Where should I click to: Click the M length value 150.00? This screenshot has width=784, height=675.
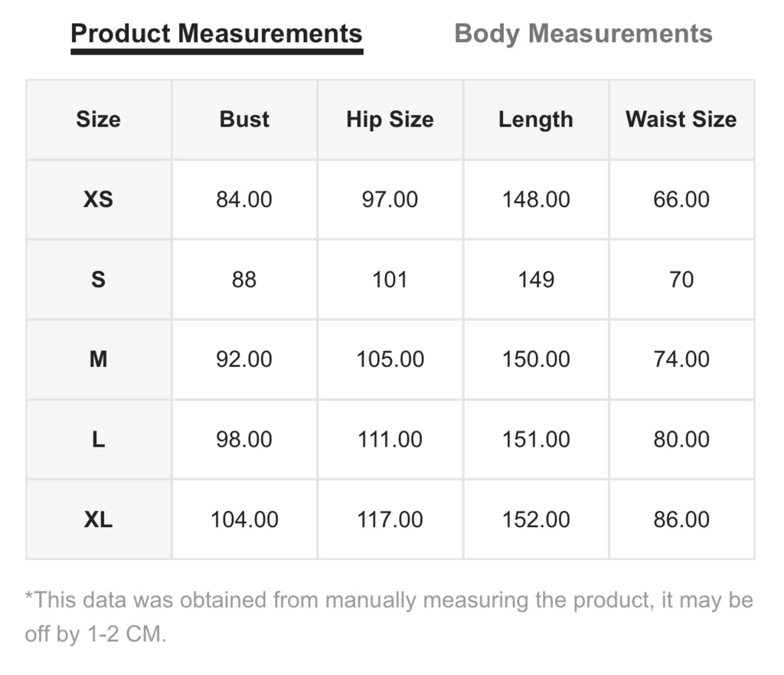coord(536,359)
